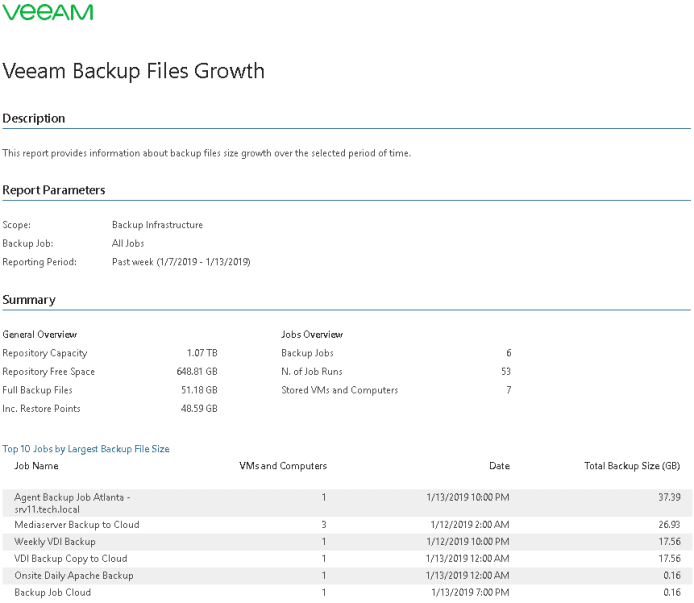Click the Repository Free Space label
The width and height of the screenshot is (694, 603).
49,372
